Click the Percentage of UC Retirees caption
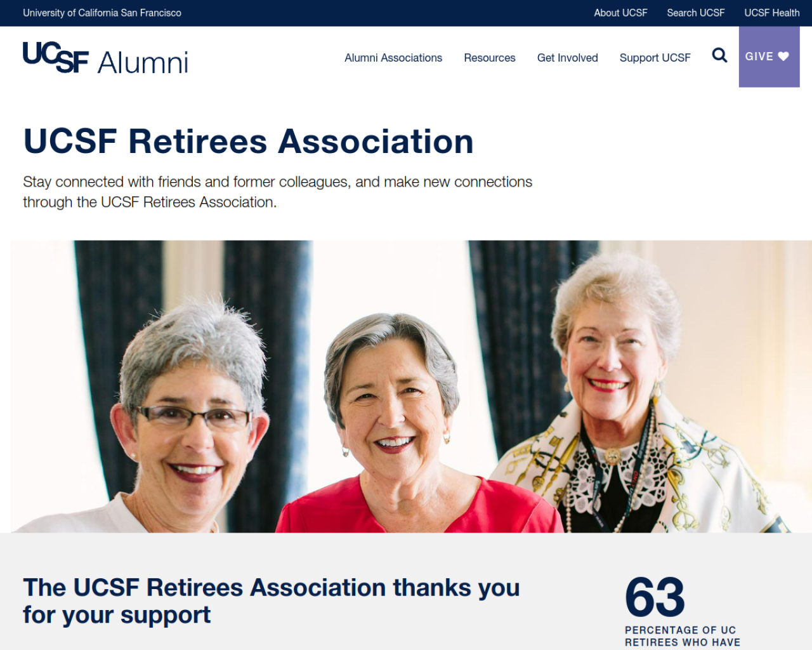The height and width of the screenshot is (650, 812). (683, 637)
